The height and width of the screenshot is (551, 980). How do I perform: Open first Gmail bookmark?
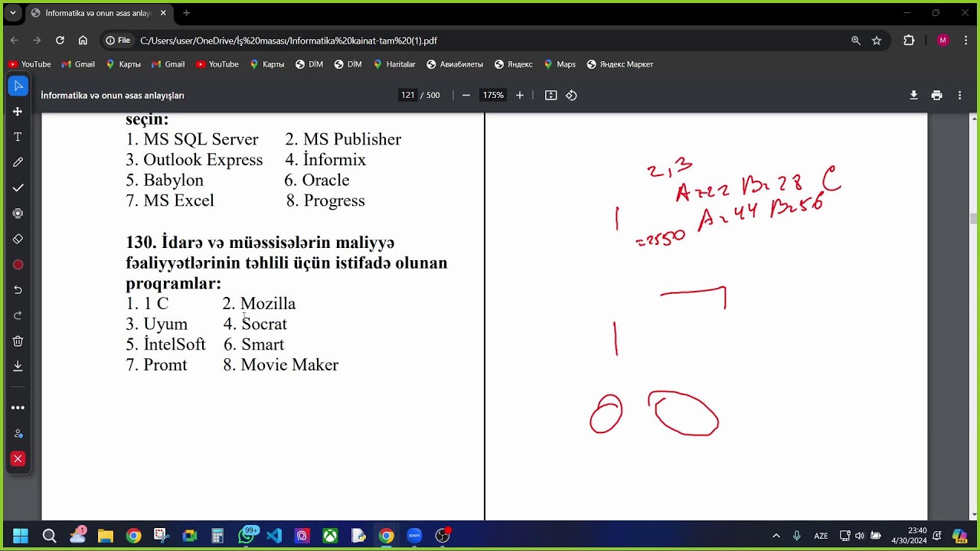(78, 64)
